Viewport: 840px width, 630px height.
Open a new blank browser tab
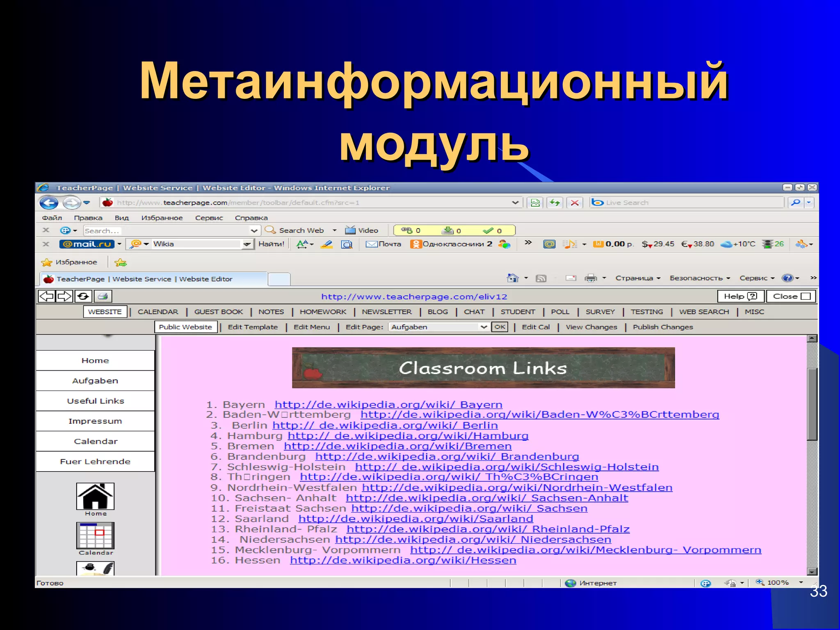tap(279, 279)
